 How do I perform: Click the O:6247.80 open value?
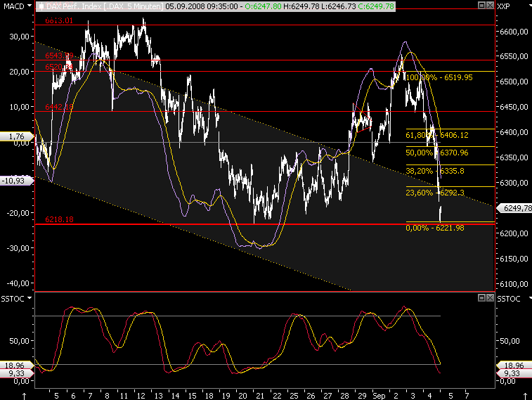click(x=263, y=6)
